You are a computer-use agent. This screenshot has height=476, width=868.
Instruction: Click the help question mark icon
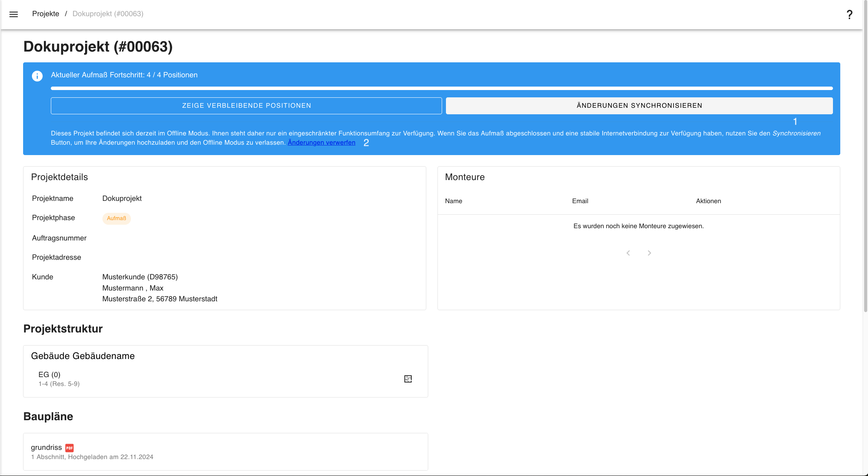coord(849,15)
